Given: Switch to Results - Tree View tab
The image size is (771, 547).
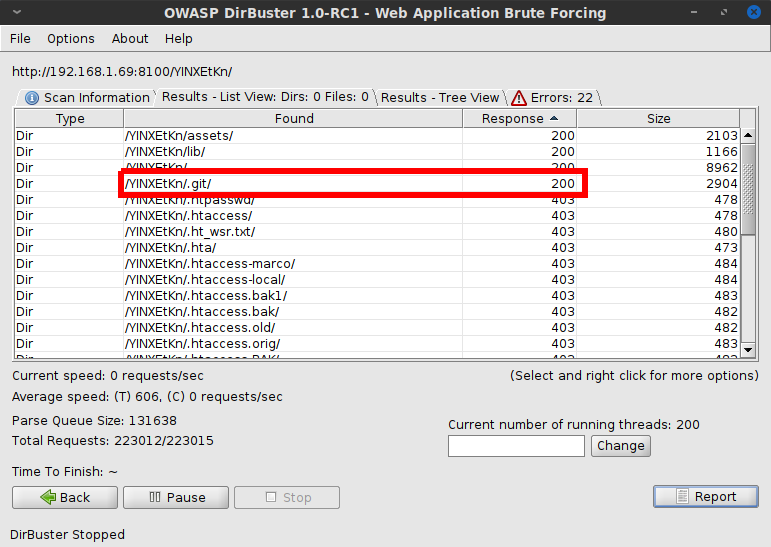Looking at the screenshot, I should pos(439,97).
